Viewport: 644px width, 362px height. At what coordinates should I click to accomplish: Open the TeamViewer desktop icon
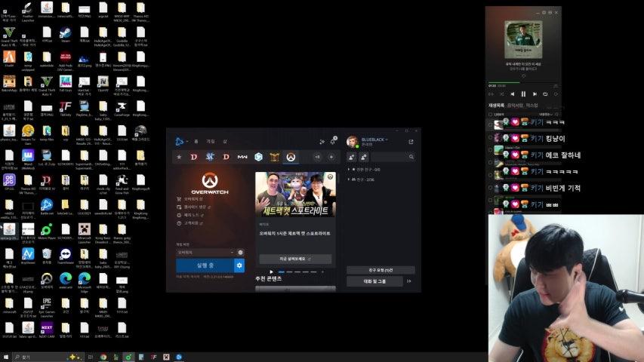pyautogui.click(x=65, y=256)
